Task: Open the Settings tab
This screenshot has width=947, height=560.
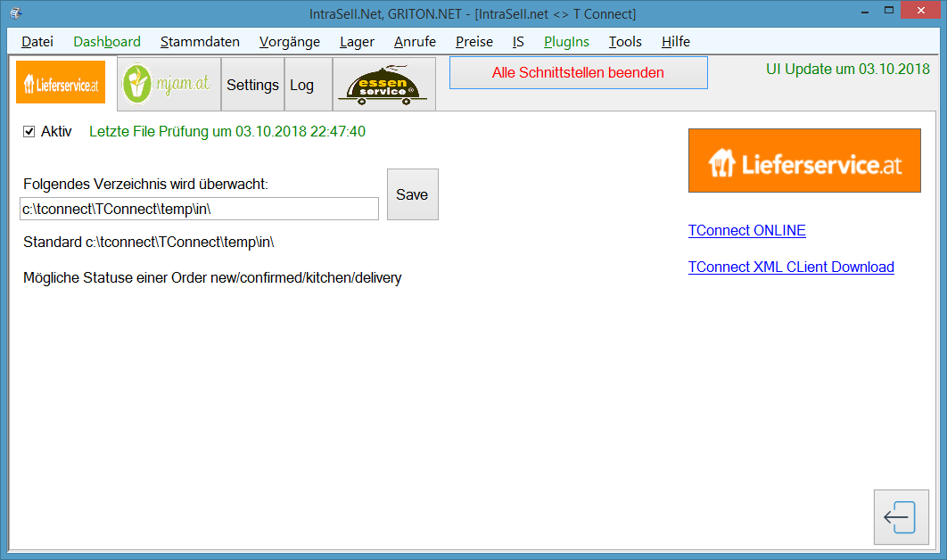Action: tap(252, 85)
